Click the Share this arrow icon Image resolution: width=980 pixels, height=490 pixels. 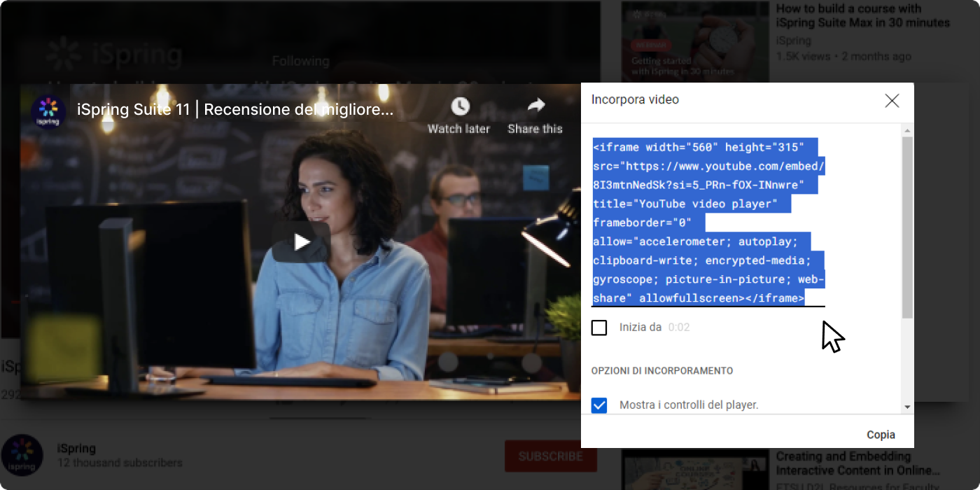click(535, 106)
